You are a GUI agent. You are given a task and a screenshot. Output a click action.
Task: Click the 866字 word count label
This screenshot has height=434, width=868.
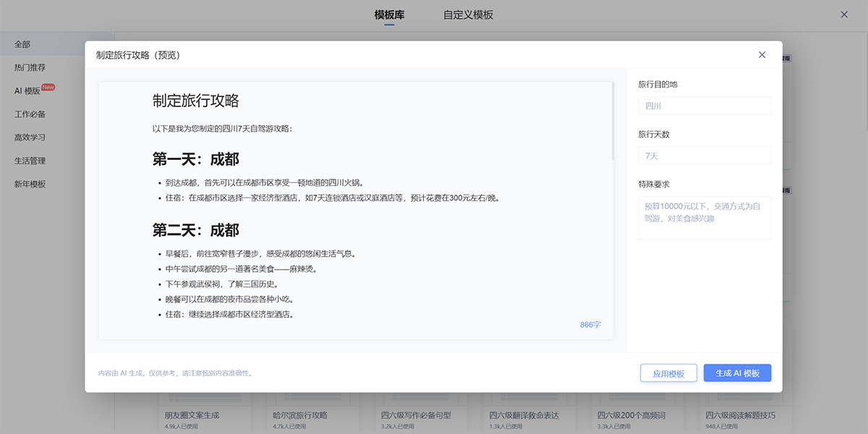point(590,325)
